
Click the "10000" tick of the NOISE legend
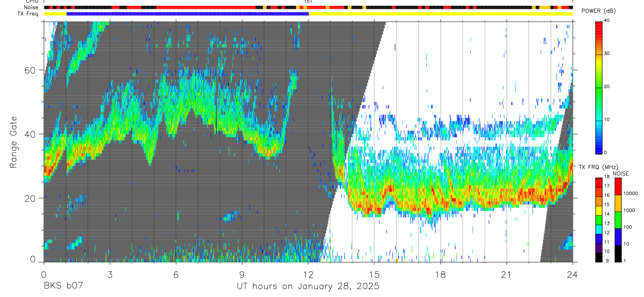(630, 194)
